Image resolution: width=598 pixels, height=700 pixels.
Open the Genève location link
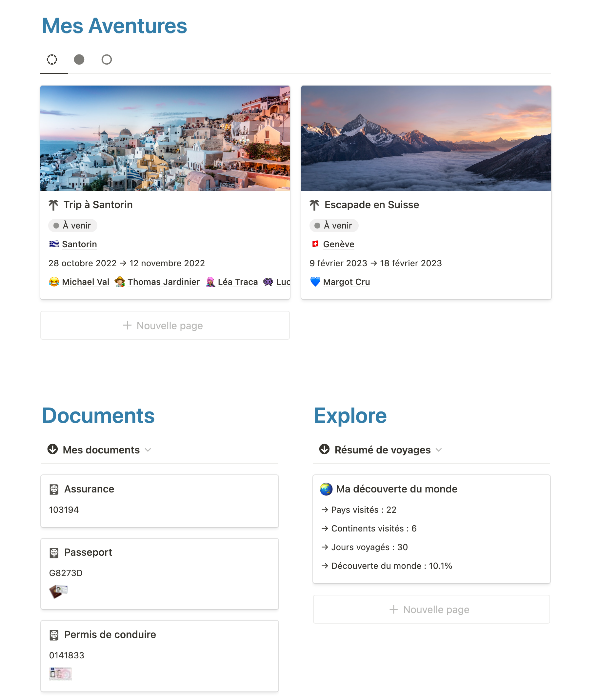pos(339,244)
